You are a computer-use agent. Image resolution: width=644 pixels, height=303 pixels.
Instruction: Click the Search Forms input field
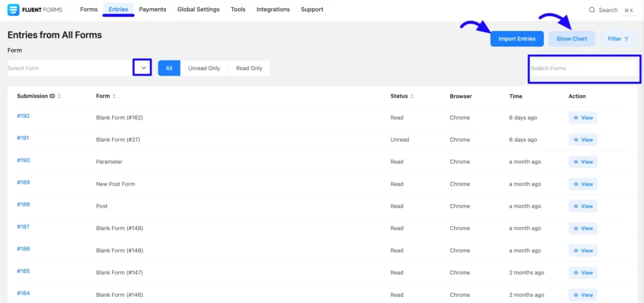click(584, 68)
